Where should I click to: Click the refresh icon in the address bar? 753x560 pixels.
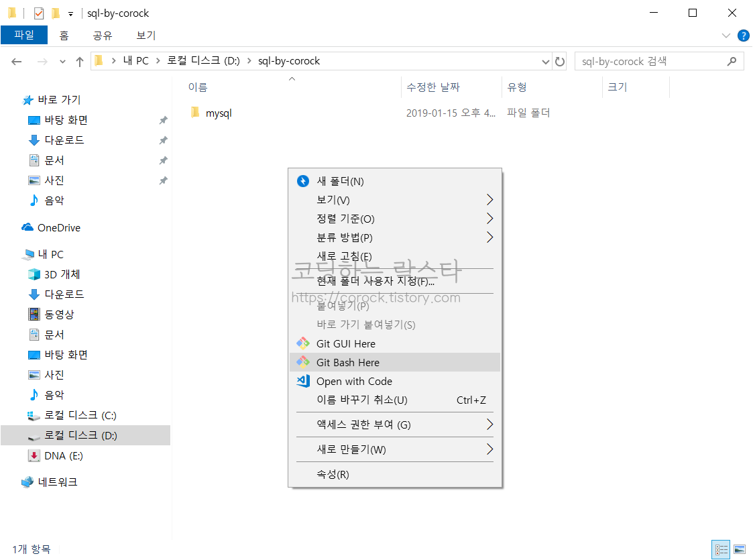tap(560, 61)
